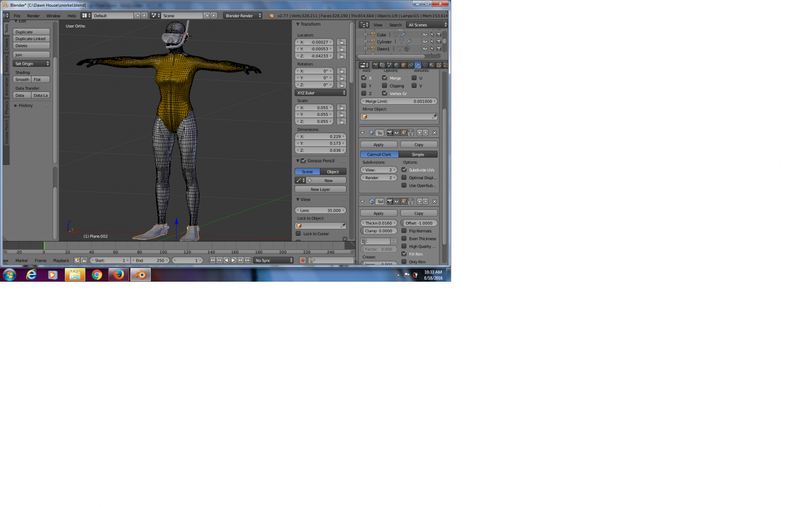Lock the X location value

(342, 42)
